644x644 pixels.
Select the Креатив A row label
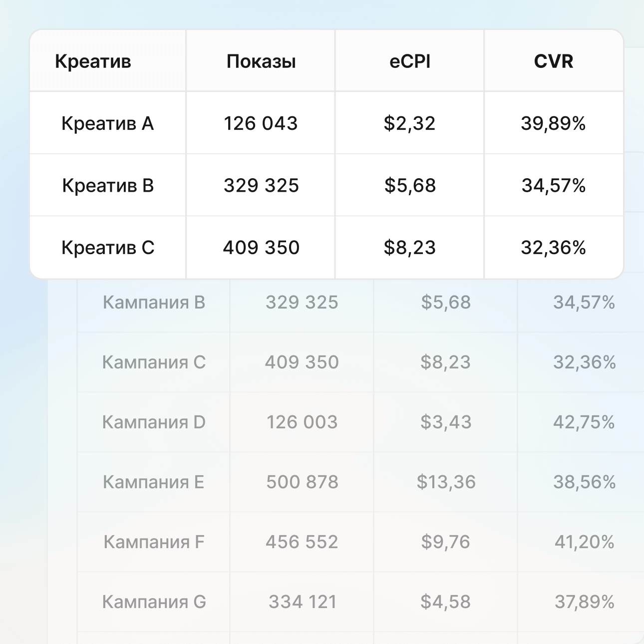pos(107,123)
